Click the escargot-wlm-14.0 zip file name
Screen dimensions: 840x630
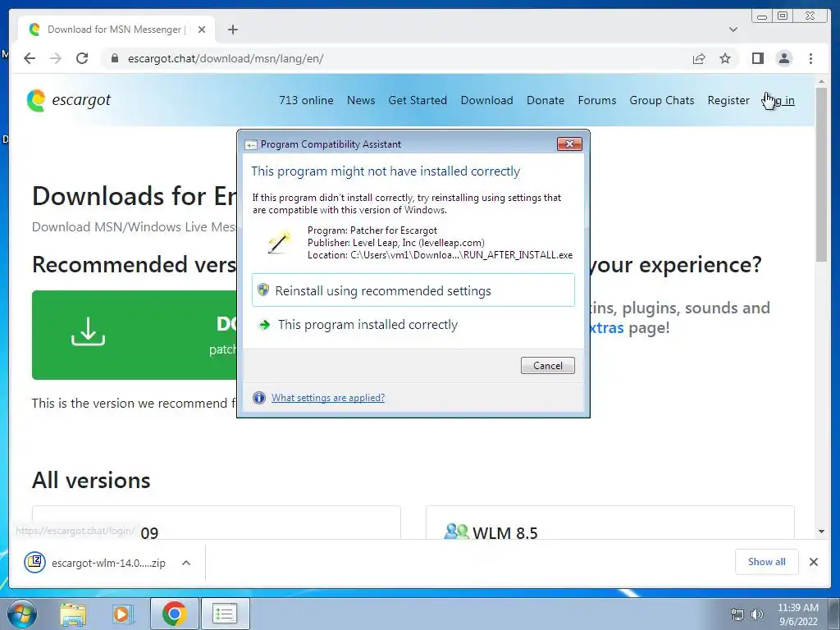click(x=109, y=563)
